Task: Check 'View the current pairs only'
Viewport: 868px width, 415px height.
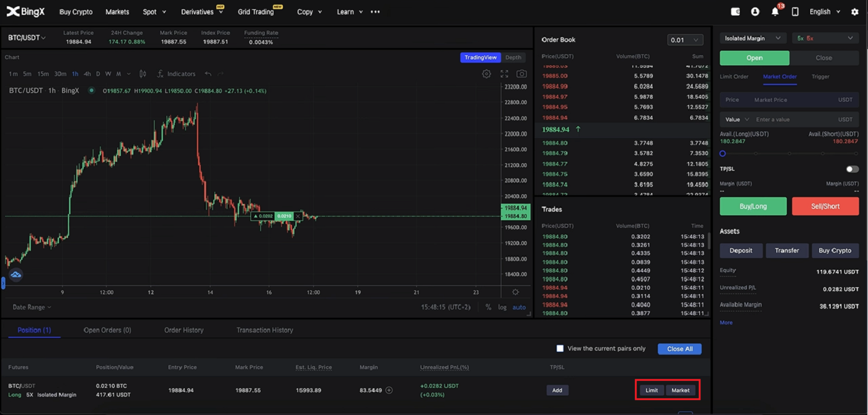Action: [x=560, y=349]
